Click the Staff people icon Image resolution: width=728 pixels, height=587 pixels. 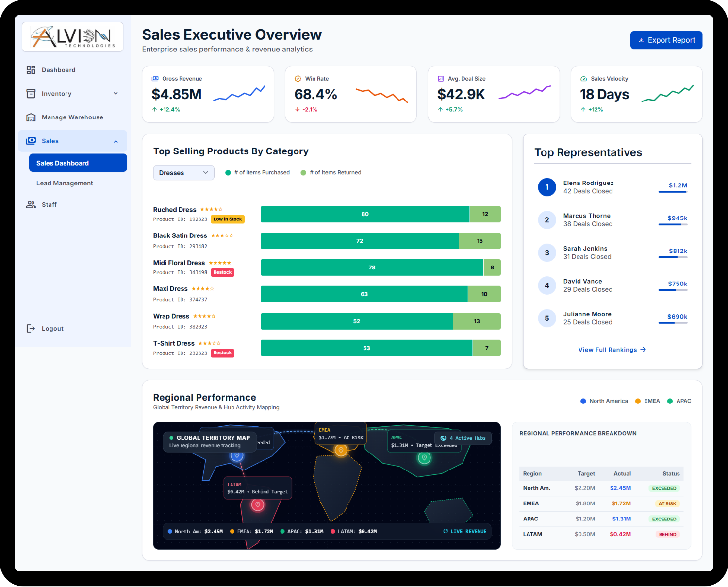31,205
